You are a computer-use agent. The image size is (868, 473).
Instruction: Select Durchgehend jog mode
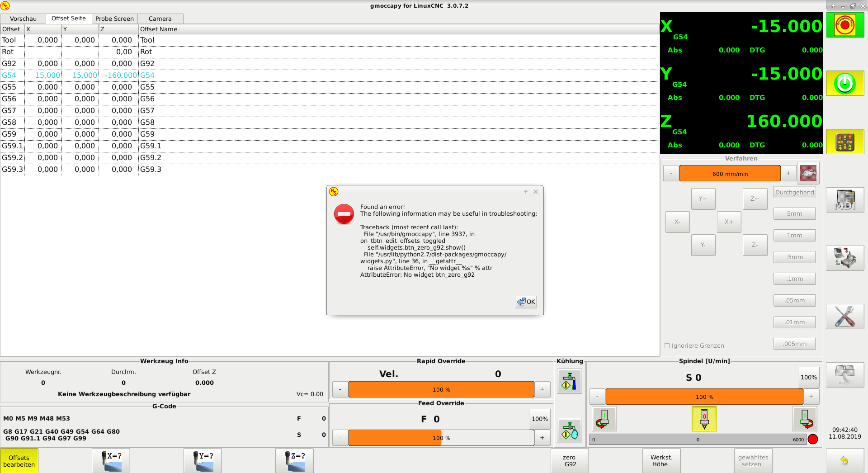(795, 192)
